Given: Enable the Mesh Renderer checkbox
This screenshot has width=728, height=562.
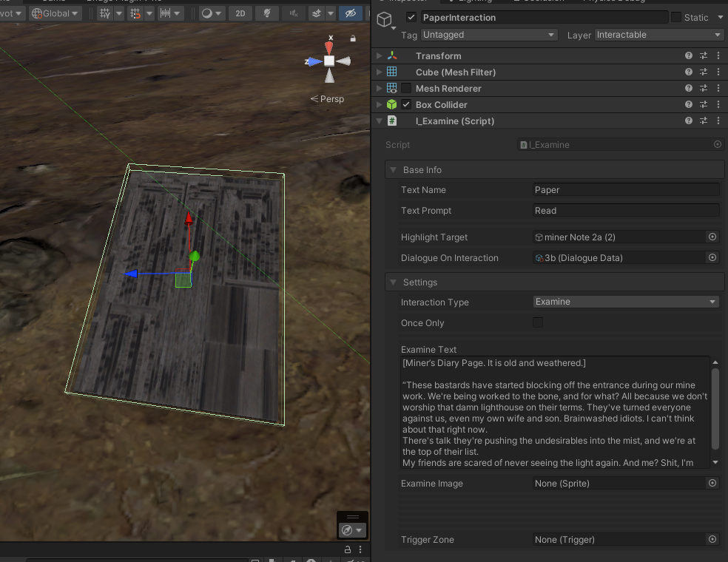Looking at the screenshot, I should coord(406,88).
